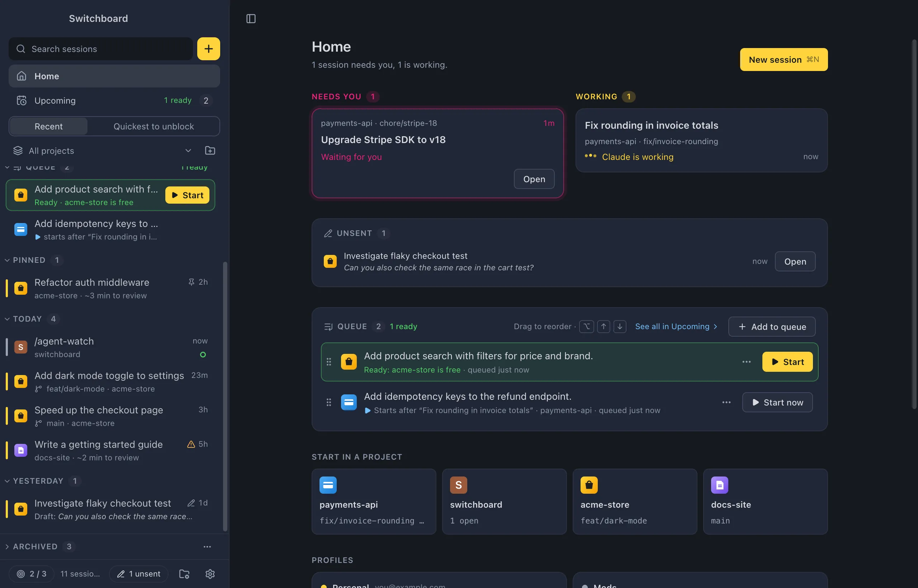Focus the Search sessions field
The height and width of the screenshot is (588, 918).
pyautogui.click(x=101, y=48)
